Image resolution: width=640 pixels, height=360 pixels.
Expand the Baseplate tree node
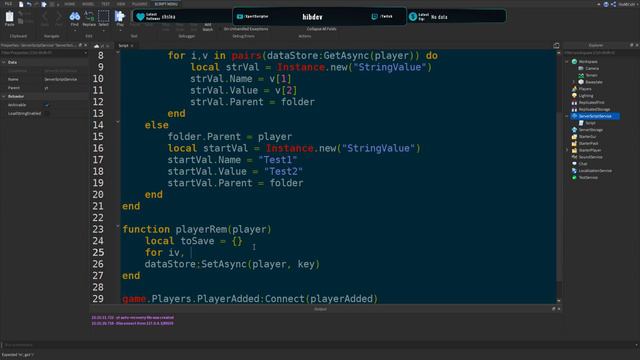coord(573,82)
